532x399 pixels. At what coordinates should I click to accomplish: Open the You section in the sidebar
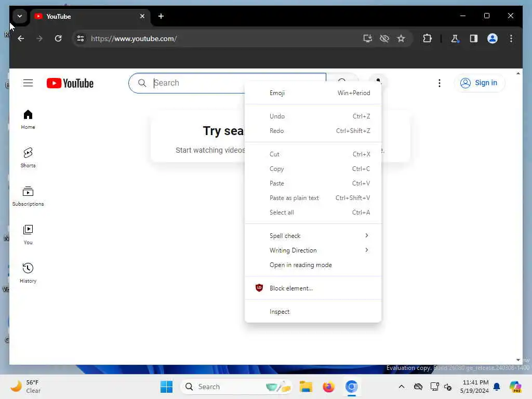28,234
